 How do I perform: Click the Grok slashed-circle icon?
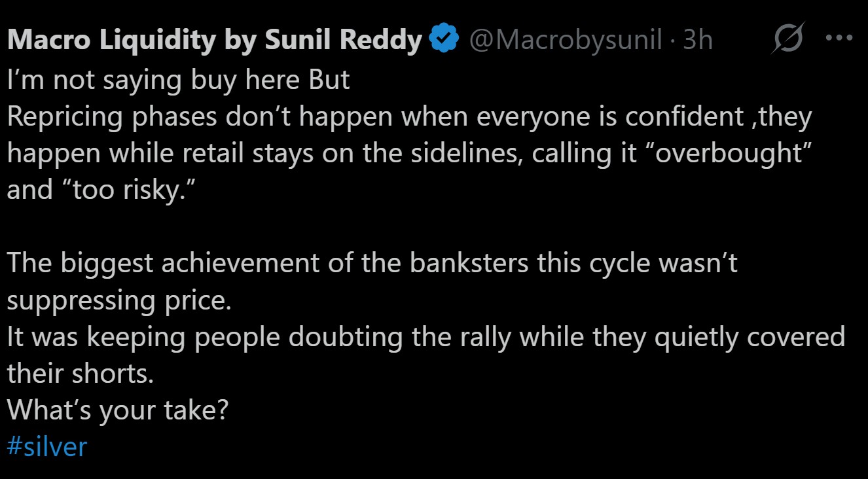coord(789,40)
